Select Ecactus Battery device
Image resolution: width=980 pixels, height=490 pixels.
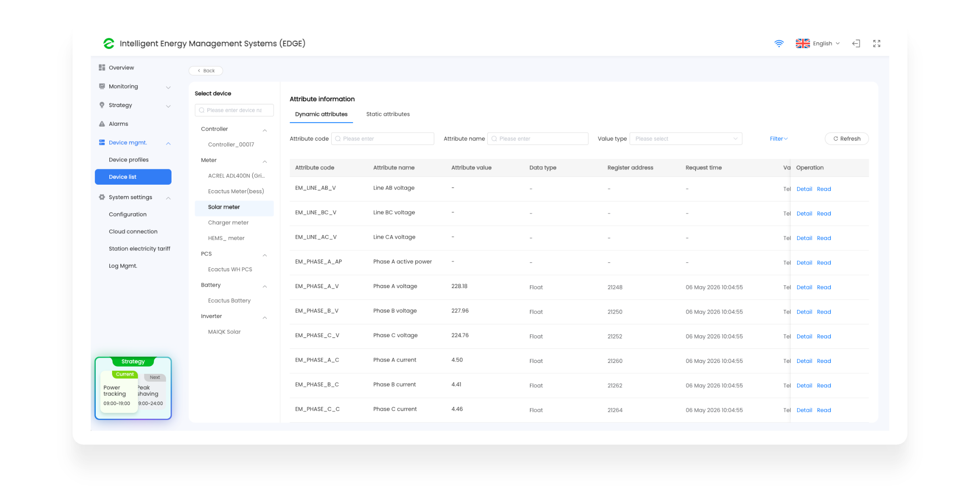coord(229,301)
